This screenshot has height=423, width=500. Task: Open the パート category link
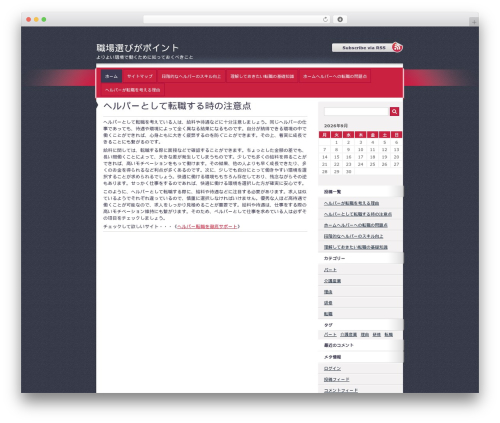(x=330, y=270)
